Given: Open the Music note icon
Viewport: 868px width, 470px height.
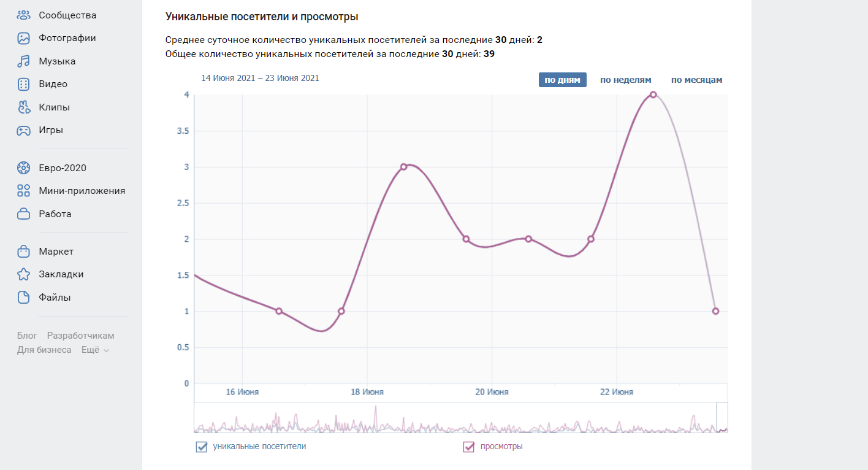Looking at the screenshot, I should [x=23, y=61].
